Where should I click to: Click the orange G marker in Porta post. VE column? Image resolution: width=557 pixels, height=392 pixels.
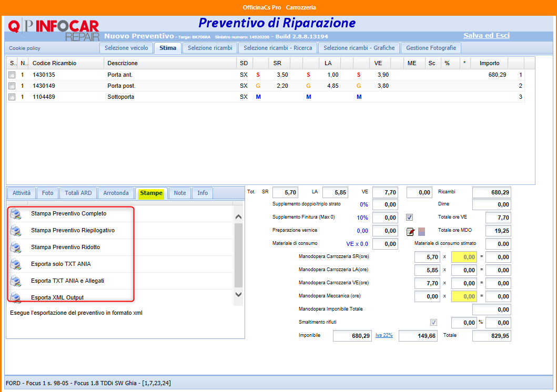pyautogui.click(x=359, y=86)
